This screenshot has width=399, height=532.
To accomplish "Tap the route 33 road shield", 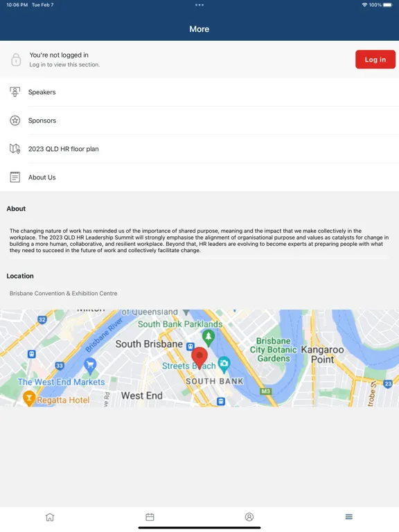I will click(x=60, y=366).
